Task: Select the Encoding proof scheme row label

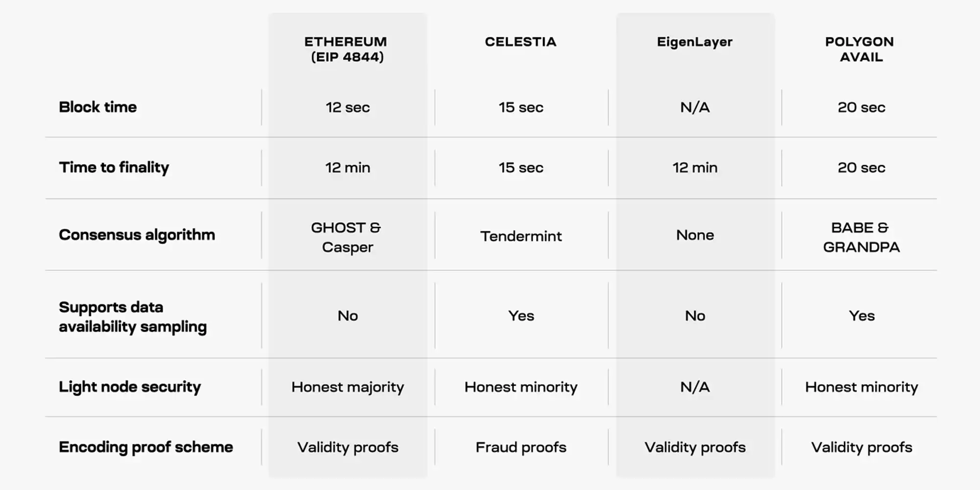Action: tap(146, 447)
